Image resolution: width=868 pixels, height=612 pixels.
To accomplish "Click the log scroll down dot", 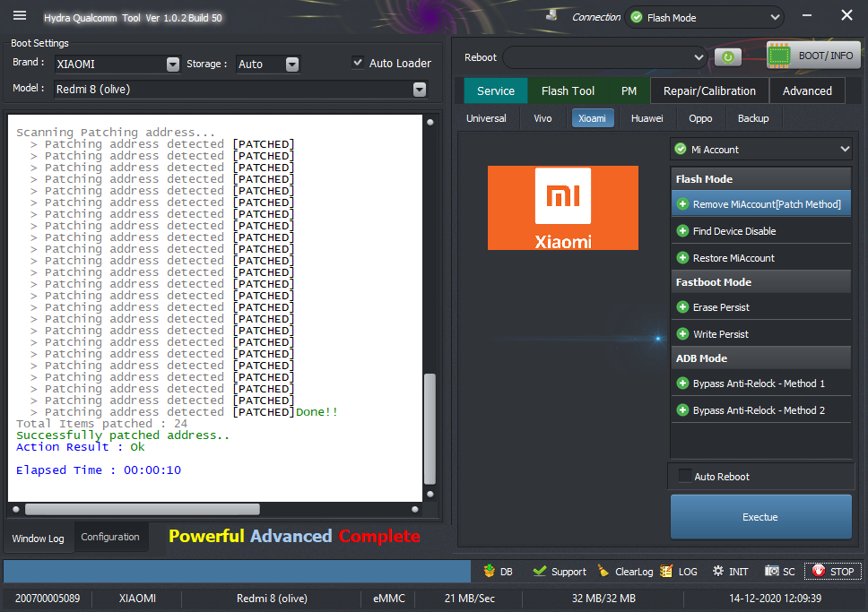I will (430, 494).
